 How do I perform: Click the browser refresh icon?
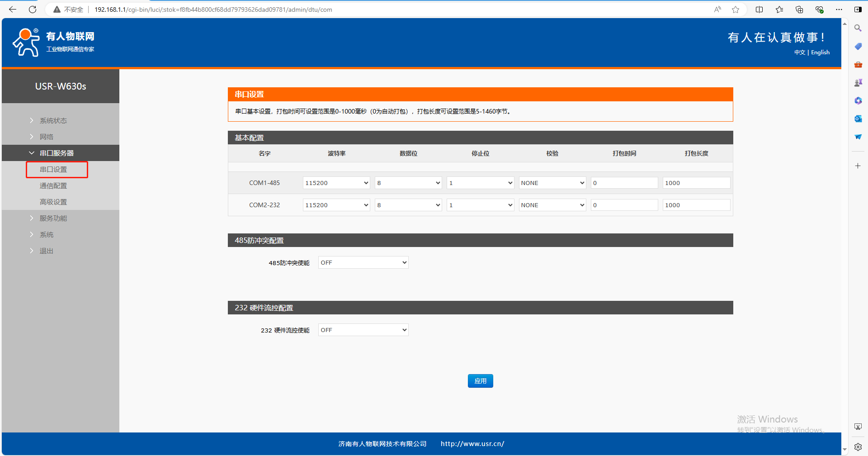33,9
